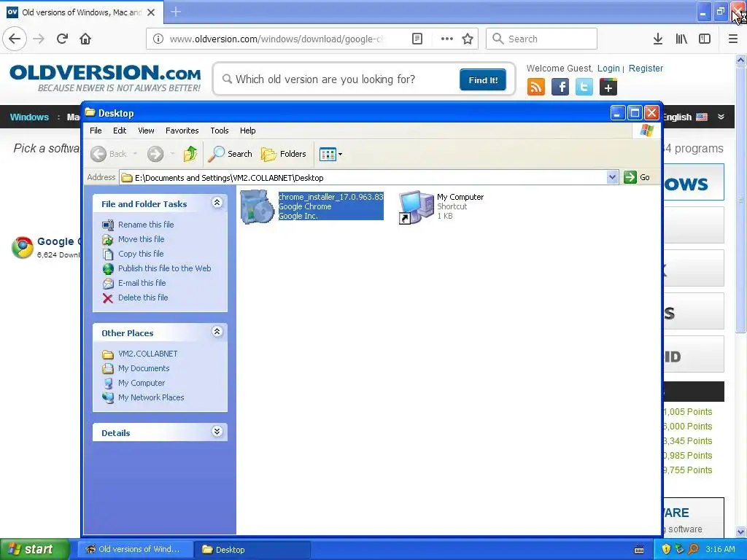Open new tab with plus button
This screenshot has height=560, width=747.
click(x=176, y=12)
